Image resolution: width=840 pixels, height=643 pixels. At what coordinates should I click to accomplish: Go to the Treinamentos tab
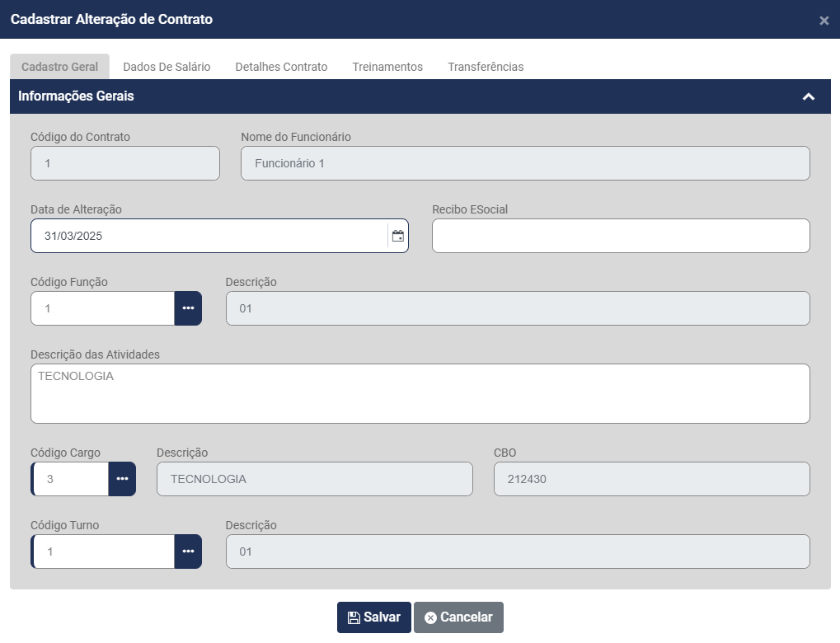click(x=387, y=67)
